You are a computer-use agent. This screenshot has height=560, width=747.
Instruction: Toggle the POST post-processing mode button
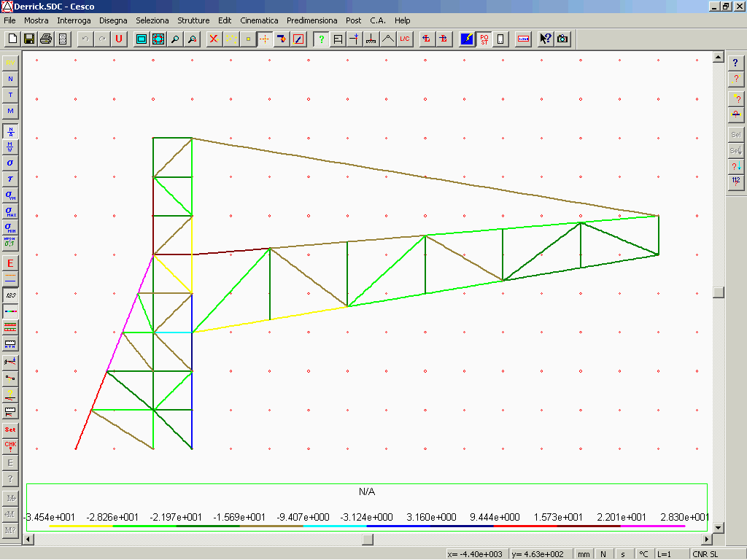click(484, 39)
